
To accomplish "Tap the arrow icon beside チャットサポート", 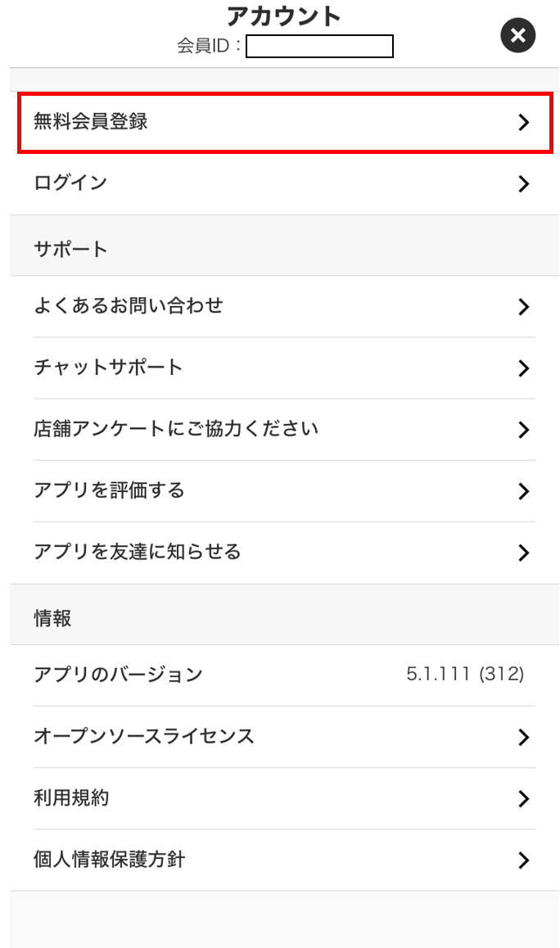I will coord(524,368).
